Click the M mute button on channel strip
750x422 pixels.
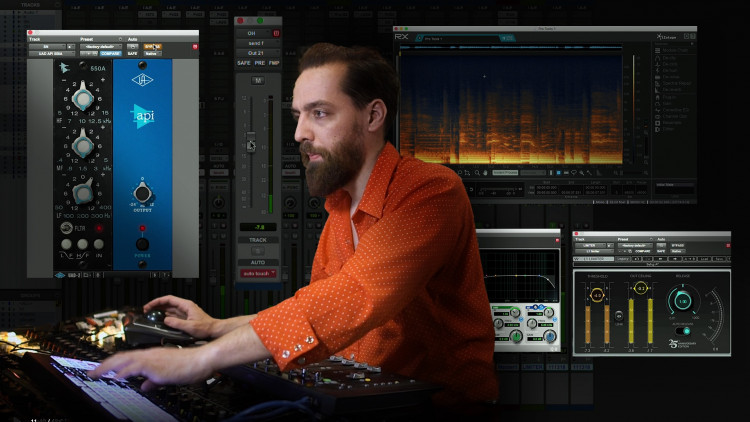[x=257, y=80]
